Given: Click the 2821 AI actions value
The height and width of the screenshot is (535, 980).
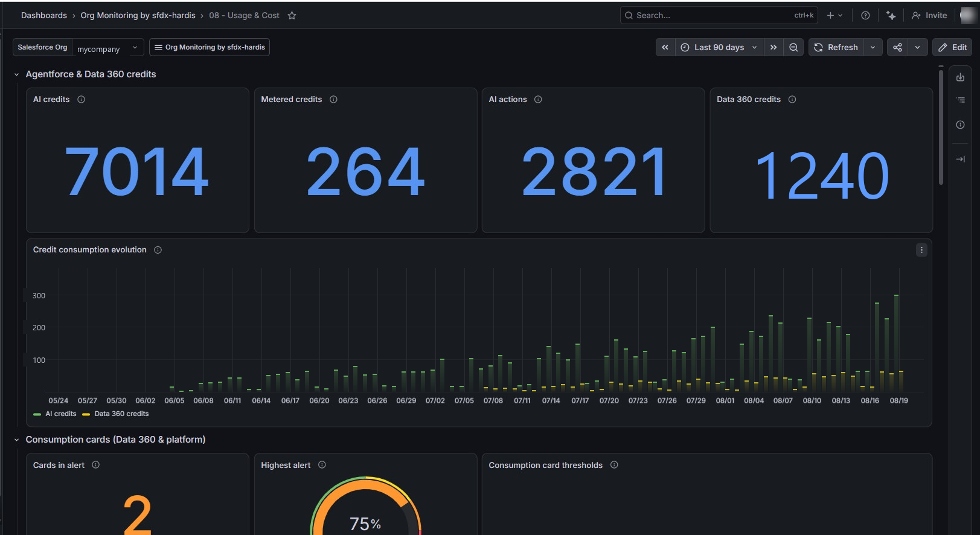Looking at the screenshot, I should click(594, 172).
